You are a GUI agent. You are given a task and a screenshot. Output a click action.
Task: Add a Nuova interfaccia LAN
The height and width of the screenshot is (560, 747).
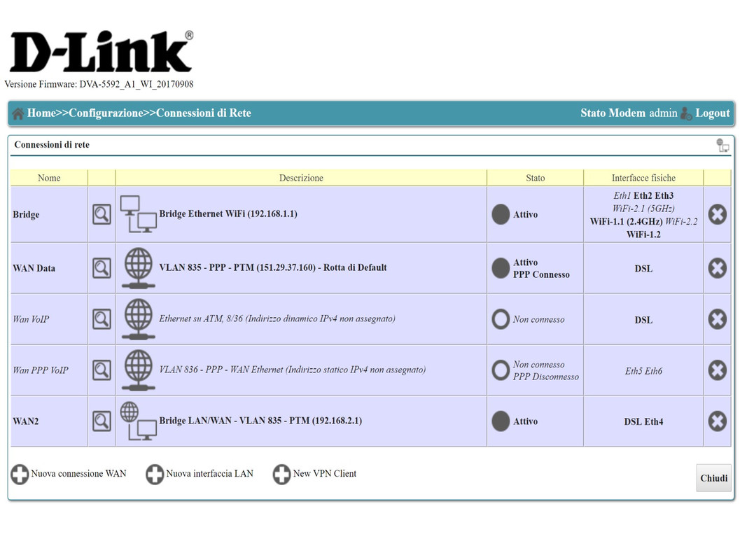209,473
